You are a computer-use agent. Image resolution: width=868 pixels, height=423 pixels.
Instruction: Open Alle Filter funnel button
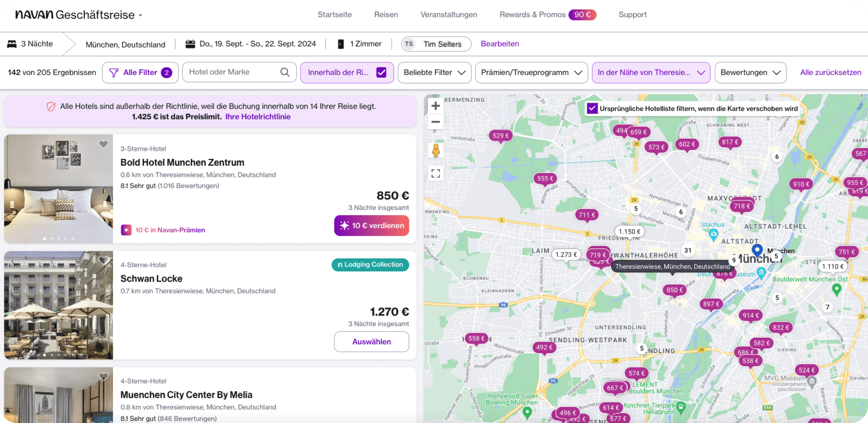click(140, 73)
